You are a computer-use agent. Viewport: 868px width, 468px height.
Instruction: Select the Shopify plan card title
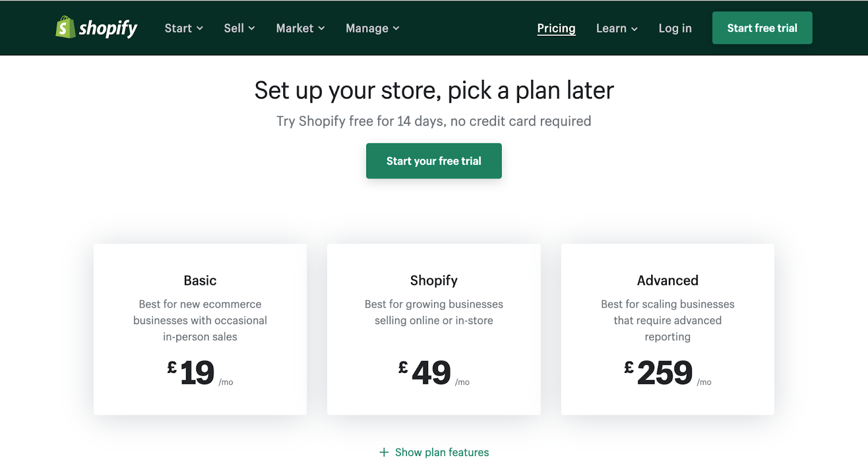(x=434, y=281)
